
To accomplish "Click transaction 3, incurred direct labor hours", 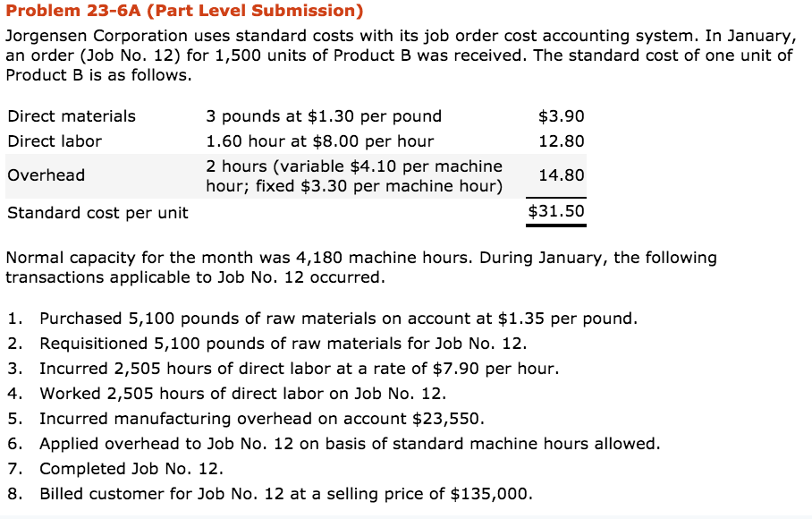I will click(x=299, y=369).
